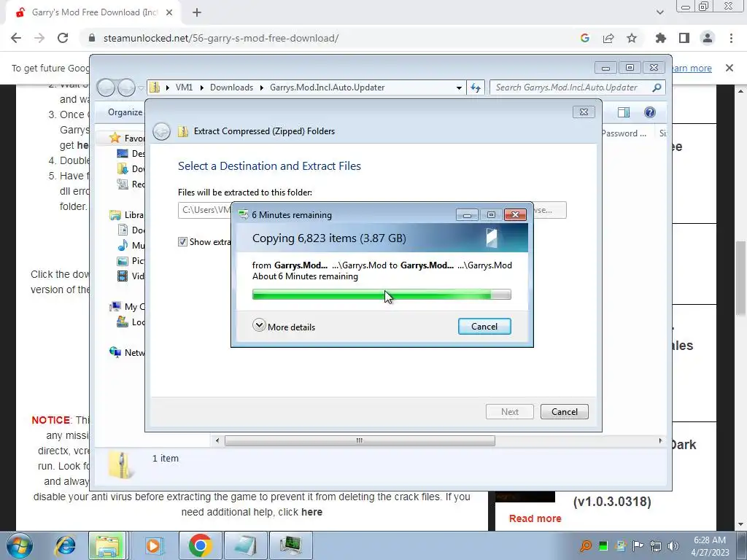Cancel the copying operation
The height and width of the screenshot is (560, 747).
coord(484,327)
